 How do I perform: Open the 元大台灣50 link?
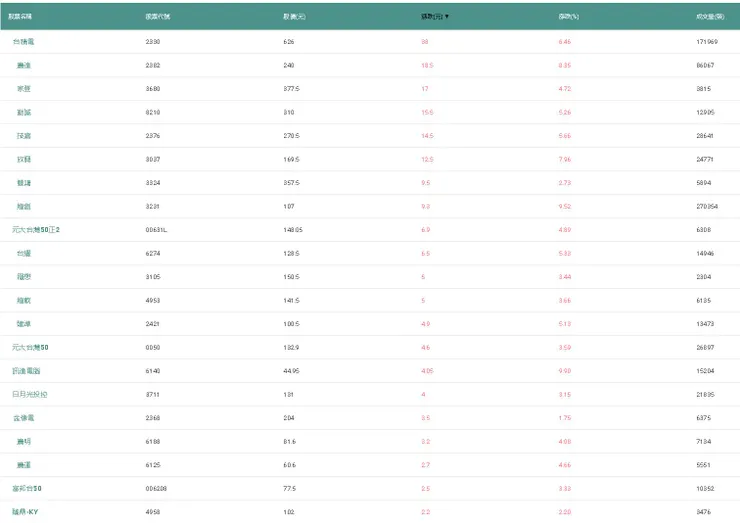[x=30, y=347]
